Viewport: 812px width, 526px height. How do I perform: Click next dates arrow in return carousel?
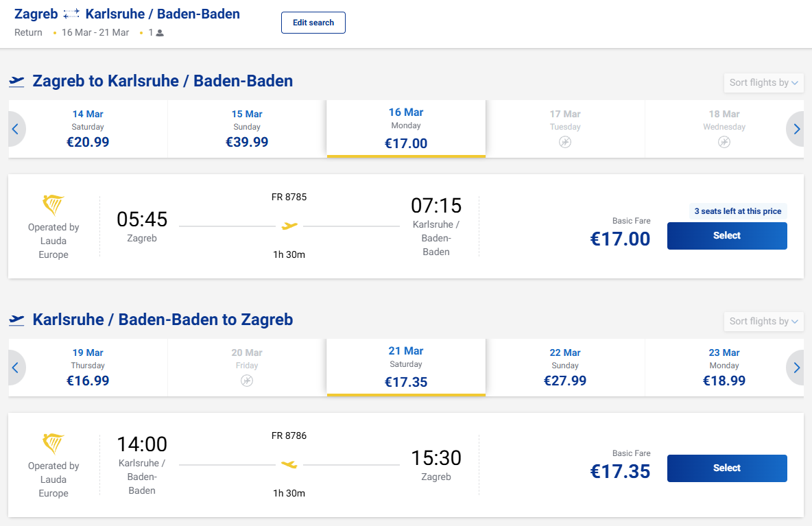[x=796, y=368]
